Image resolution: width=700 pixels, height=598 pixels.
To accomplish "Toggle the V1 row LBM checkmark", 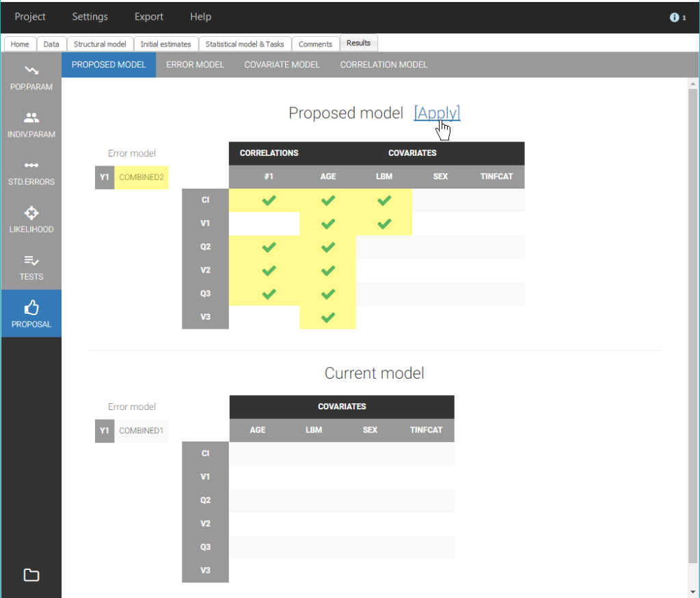I will pyautogui.click(x=384, y=223).
